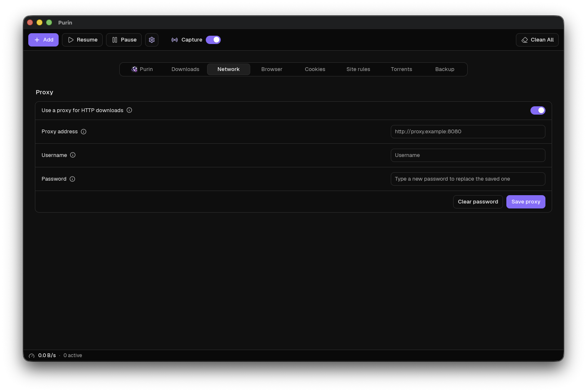The height and width of the screenshot is (392, 587).
Task: Go to the Browser tab
Action: tap(272, 69)
